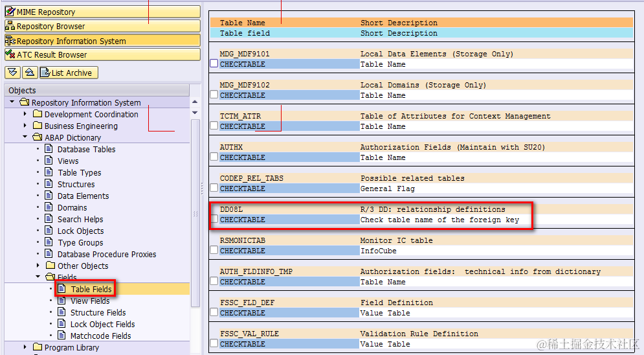644x355 pixels.
Task: Click tree scroll up arrow
Action: (195, 102)
